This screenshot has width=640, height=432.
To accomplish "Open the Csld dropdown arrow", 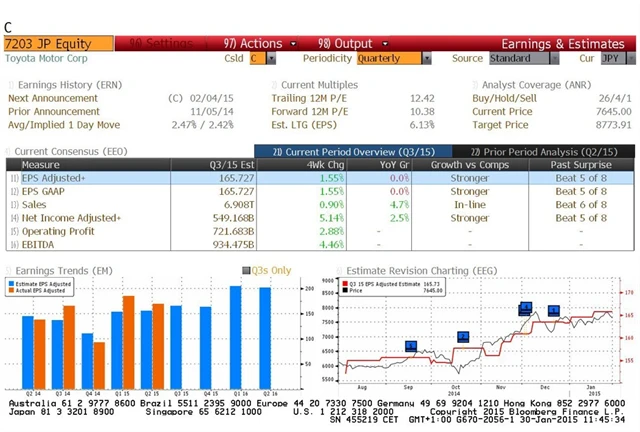I will 271,58.
